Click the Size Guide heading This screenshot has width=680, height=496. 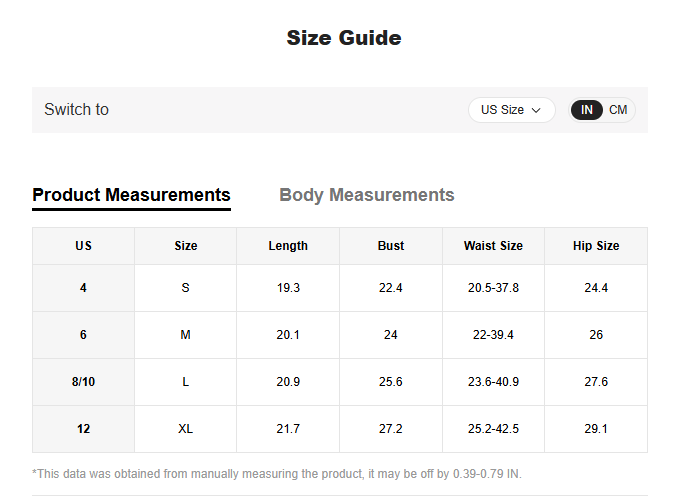(x=344, y=38)
